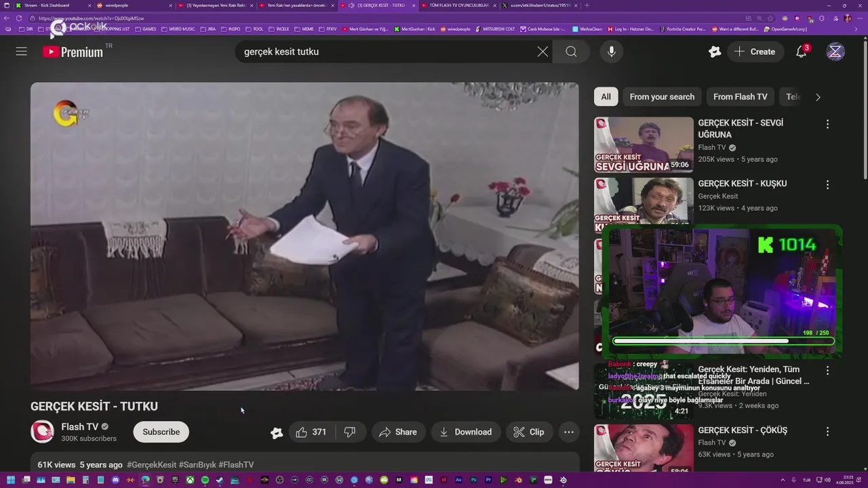Open Discord from the taskbar
868x488 pixels.
pos(115,481)
